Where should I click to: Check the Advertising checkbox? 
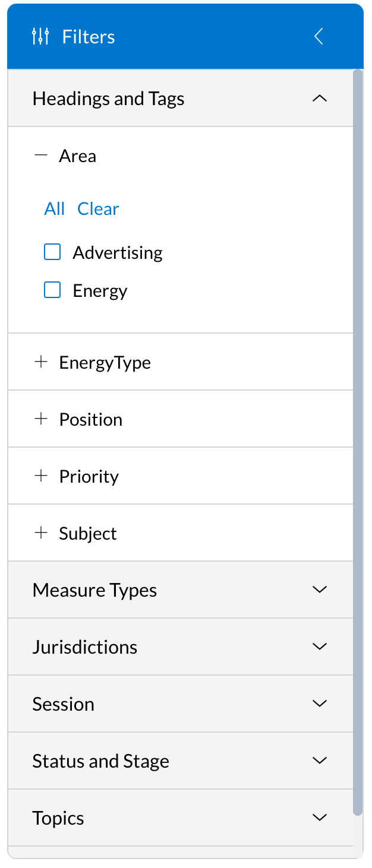53,252
